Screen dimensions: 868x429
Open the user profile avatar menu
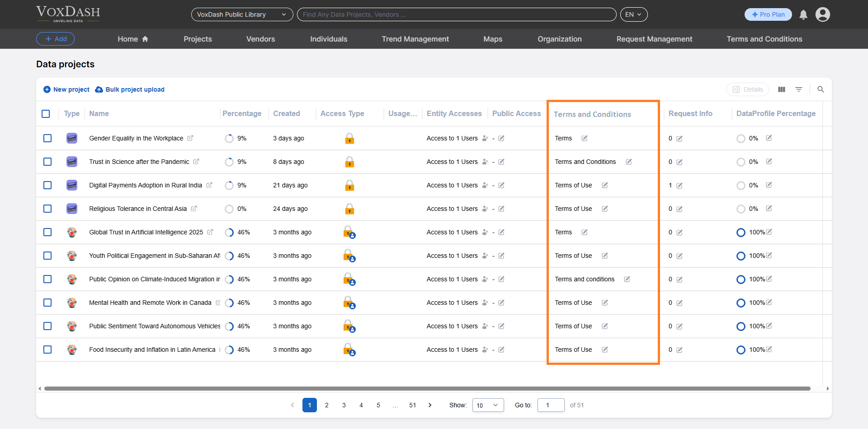coord(822,14)
